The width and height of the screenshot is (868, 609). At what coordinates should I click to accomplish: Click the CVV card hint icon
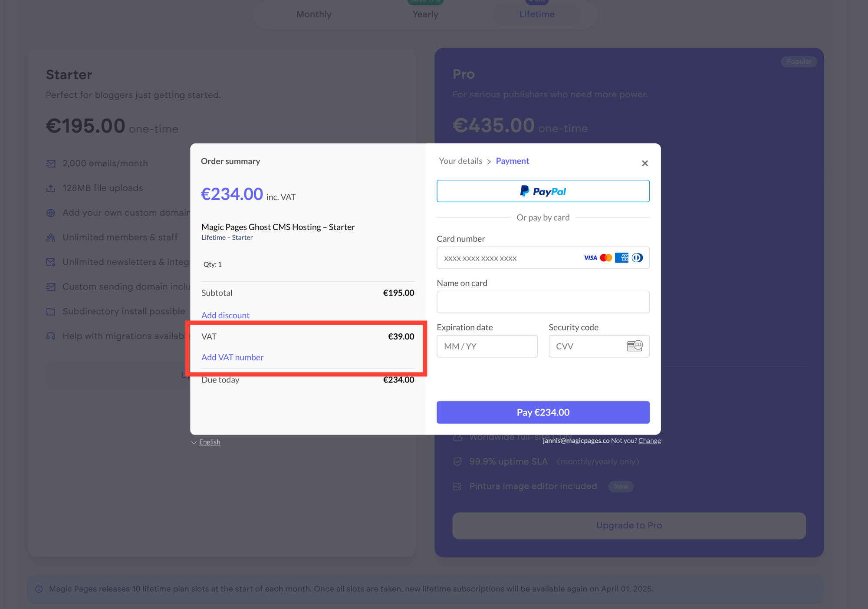(x=635, y=346)
